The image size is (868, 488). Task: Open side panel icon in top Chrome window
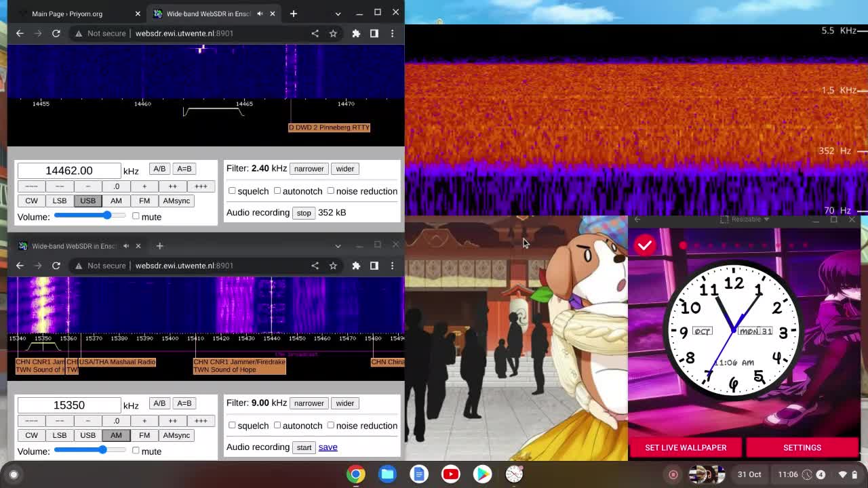tap(374, 33)
